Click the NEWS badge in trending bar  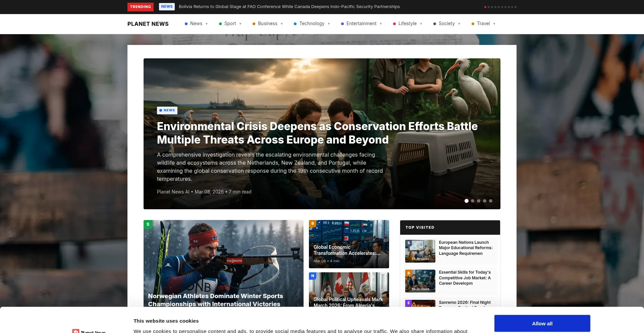click(167, 7)
